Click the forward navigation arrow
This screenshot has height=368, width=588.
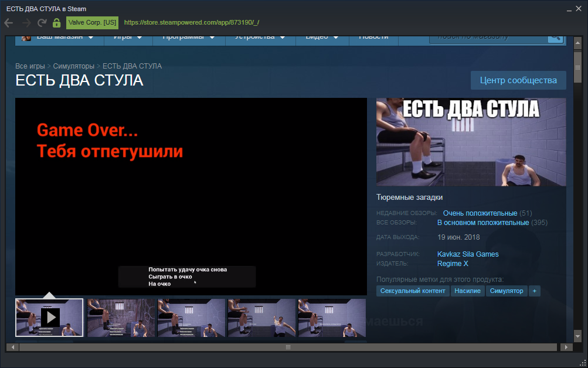pos(26,23)
